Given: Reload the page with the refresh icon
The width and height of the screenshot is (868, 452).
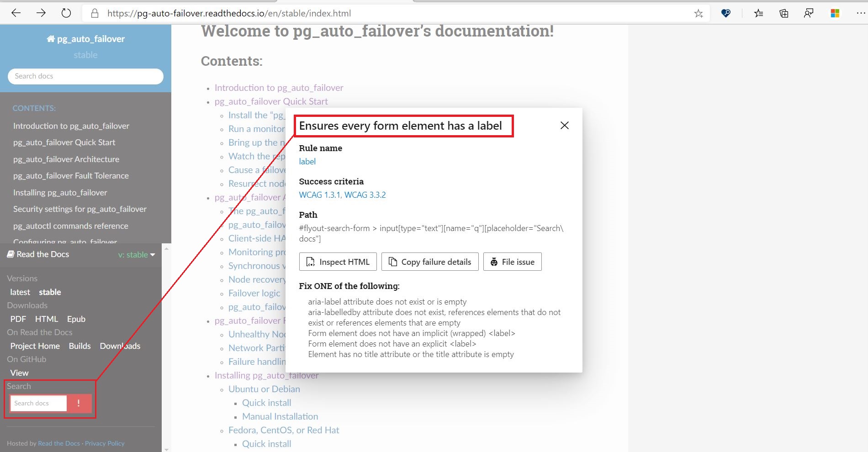Looking at the screenshot, I should point(66,13).
